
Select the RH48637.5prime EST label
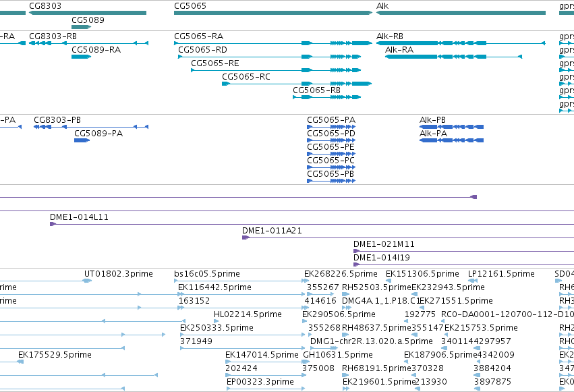coord(376,328)
